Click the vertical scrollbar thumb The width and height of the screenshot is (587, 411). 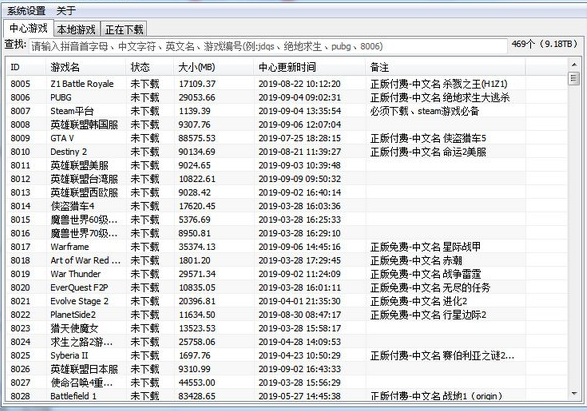574,79
